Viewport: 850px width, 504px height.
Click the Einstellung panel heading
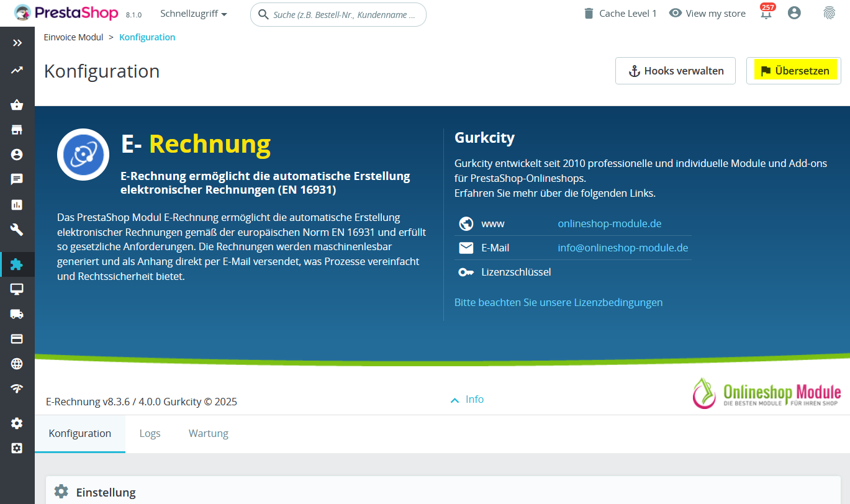tap(106, 492)
